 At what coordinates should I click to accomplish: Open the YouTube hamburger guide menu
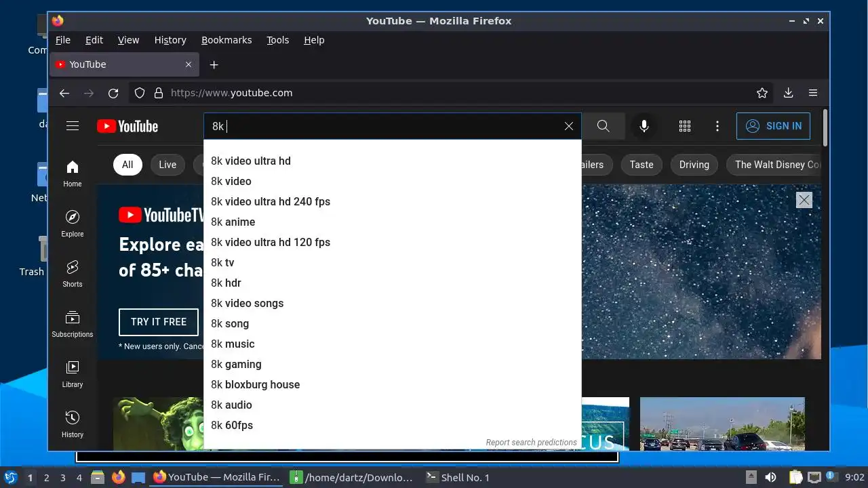click(73, 126)
